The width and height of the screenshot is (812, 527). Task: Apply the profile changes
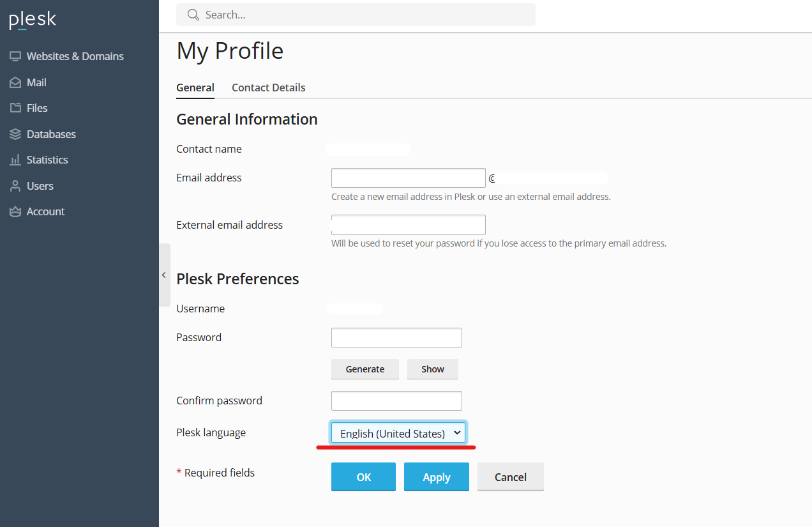436,477
